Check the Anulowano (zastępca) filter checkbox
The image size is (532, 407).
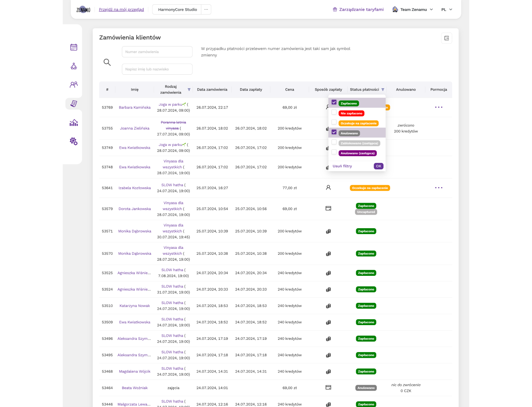pos(334,152)
